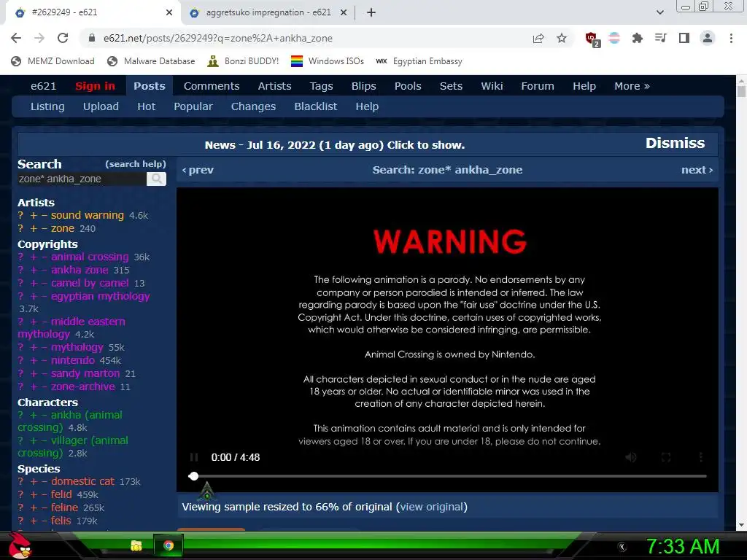Open the Posts tab

149,86
